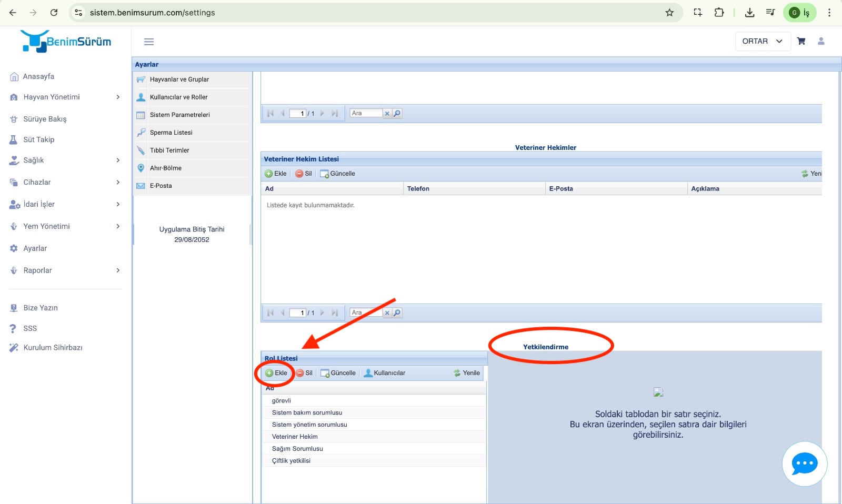842x504 pixels.
Task: Open Kullanıcılar ve Roller settings
Action: pyautogui.click(x=179, y=97)
